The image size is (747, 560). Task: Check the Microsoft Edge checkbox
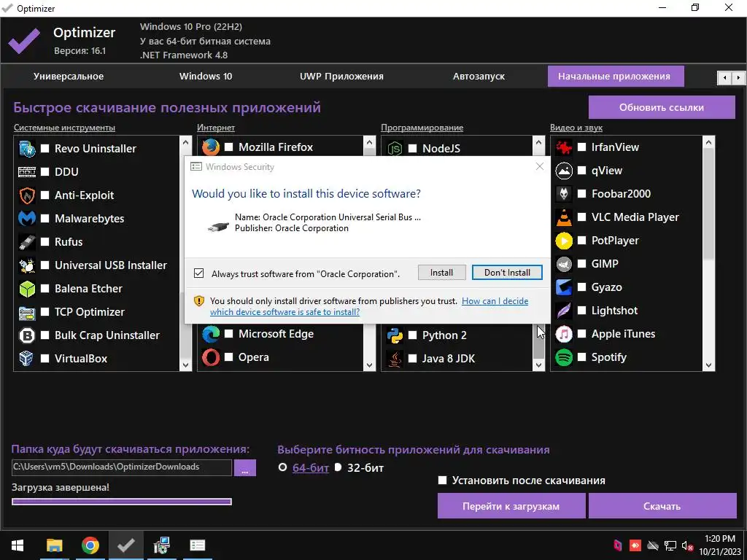point(229,334)
